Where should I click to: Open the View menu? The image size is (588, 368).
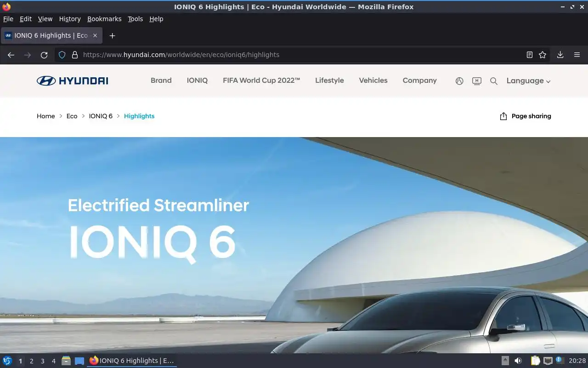[45, 19]
